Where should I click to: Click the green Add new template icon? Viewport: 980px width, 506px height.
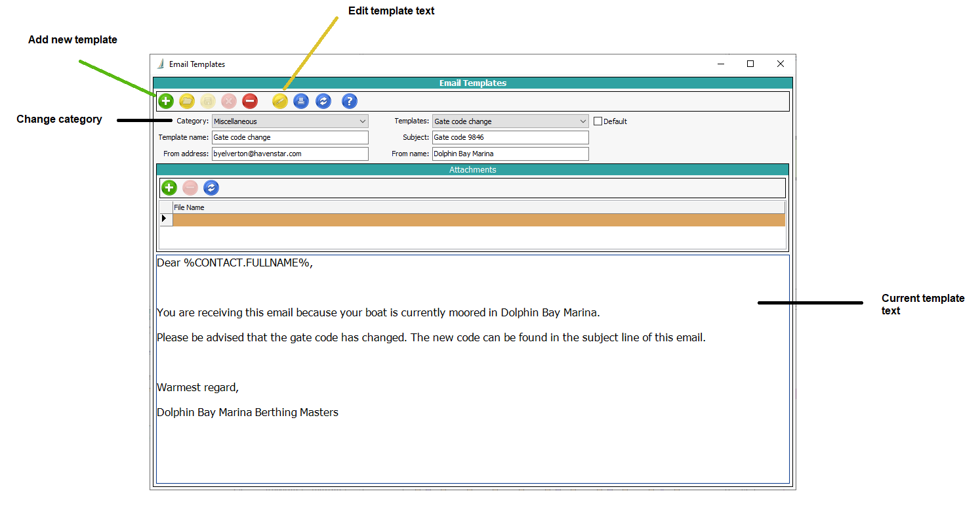point(166,101)
